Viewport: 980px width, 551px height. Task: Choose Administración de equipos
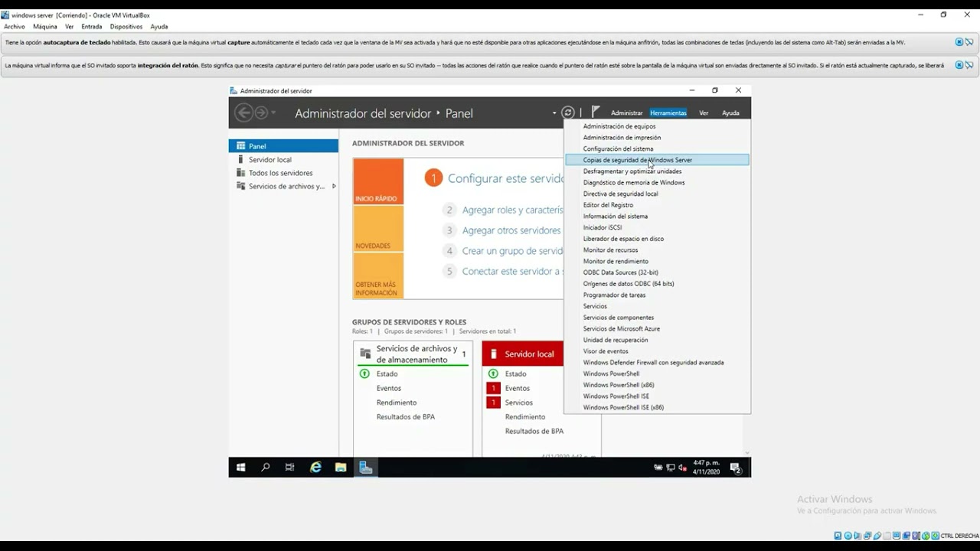pos(619,126)
